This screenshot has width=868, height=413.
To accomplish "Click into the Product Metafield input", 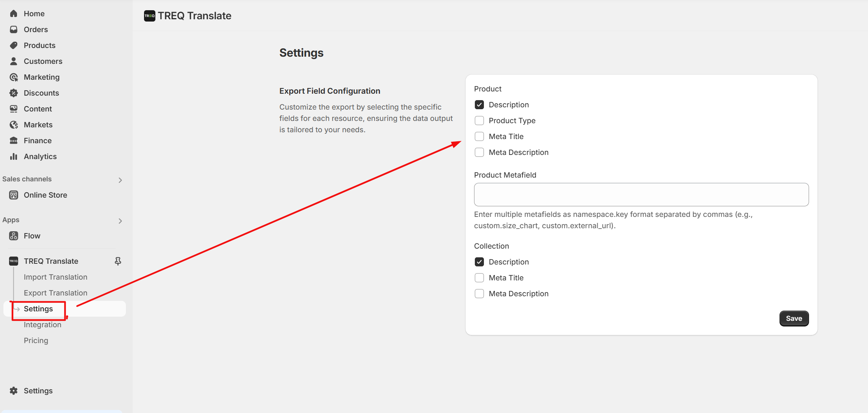I will coord(641,195).
